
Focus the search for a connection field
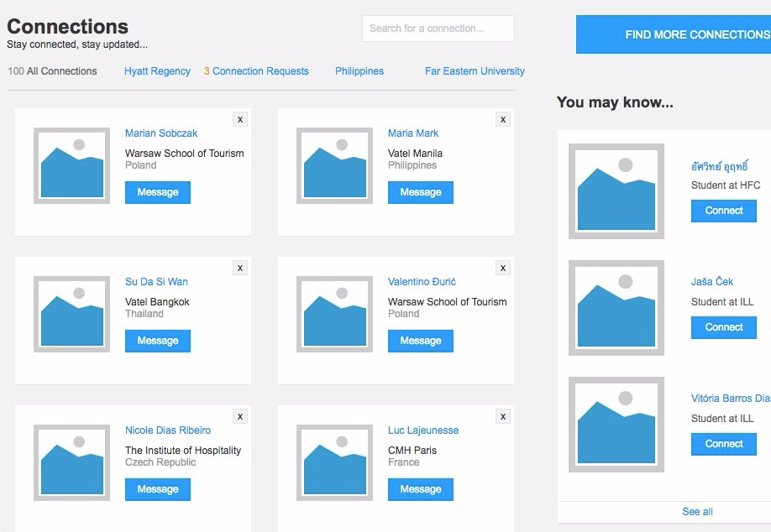438,29
